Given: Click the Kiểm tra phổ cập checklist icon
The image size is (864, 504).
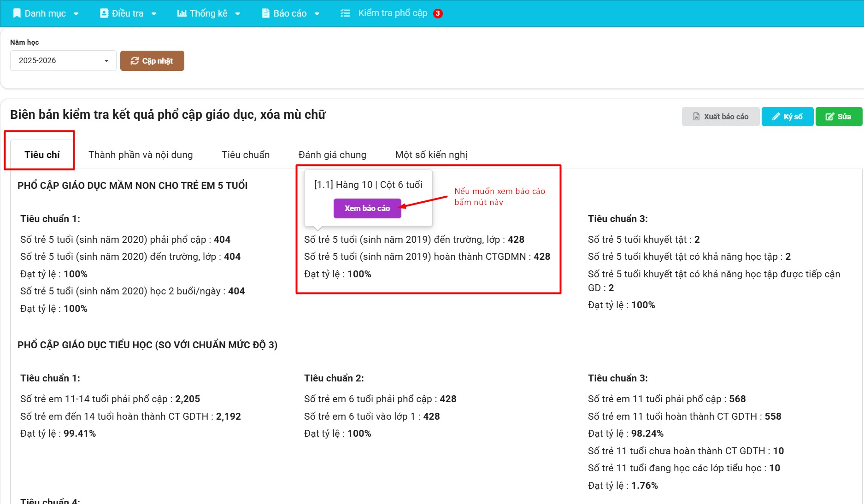Looking at the screenshot, I should 345,13.
